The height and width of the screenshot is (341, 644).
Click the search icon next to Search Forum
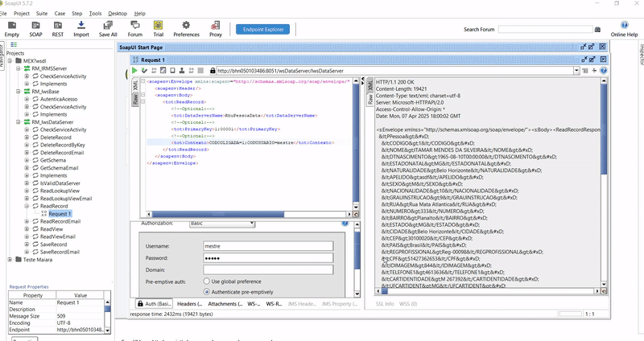pyautogui.click(x=597, y=30)
